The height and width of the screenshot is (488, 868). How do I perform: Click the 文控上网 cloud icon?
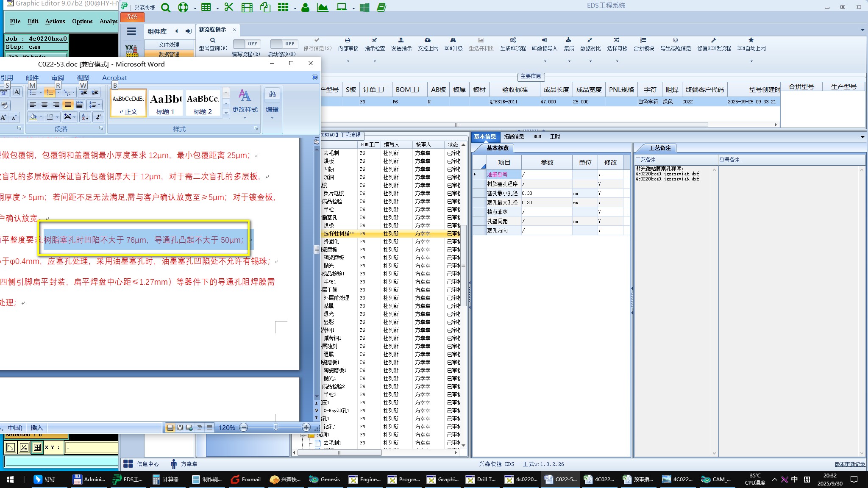pyautogui.click(x=428, y=40)
